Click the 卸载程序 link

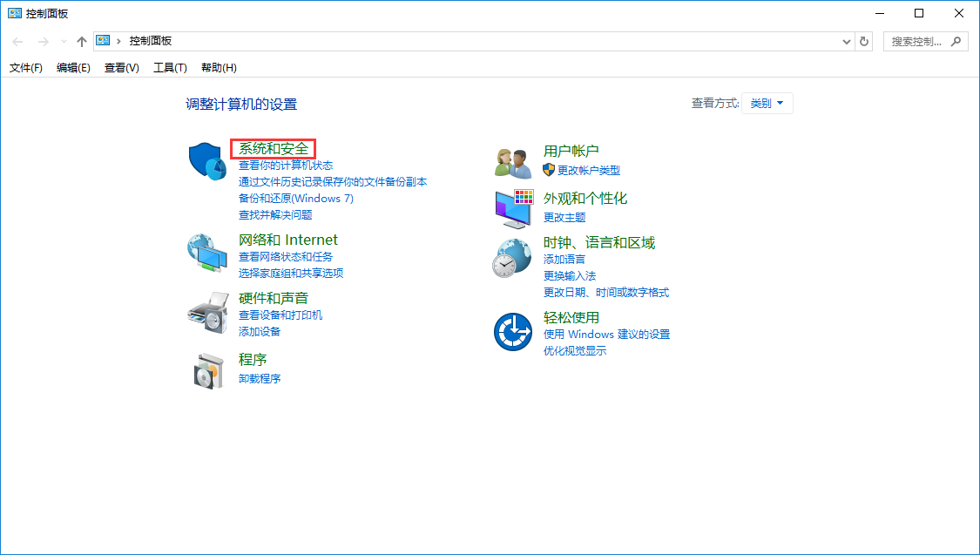click(259, 377)
